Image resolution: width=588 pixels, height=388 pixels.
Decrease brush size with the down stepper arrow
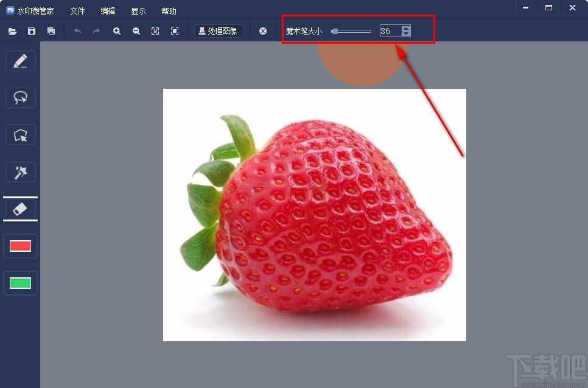tap(406, 34)
